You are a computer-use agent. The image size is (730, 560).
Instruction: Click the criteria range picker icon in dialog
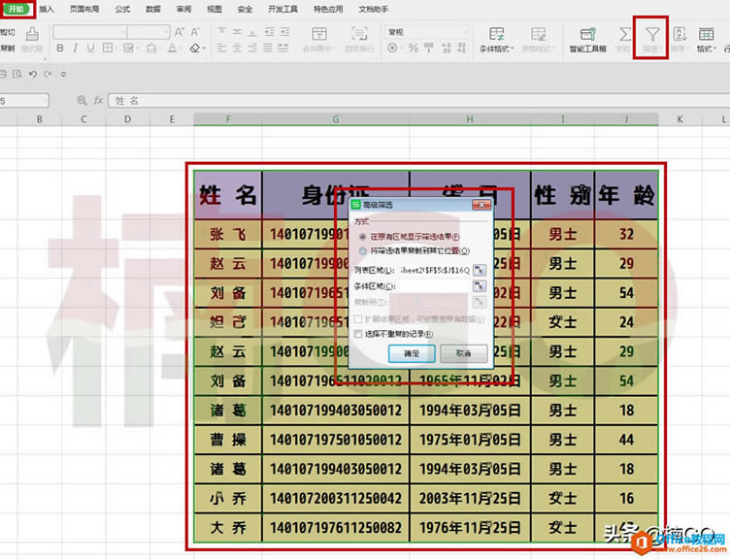pyautogui.click(x=480, y=285)
